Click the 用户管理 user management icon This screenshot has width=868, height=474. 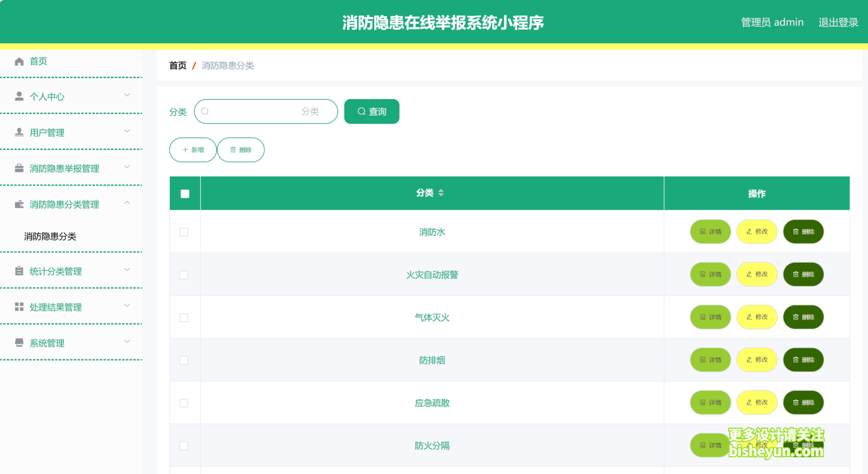click(18, 132)
